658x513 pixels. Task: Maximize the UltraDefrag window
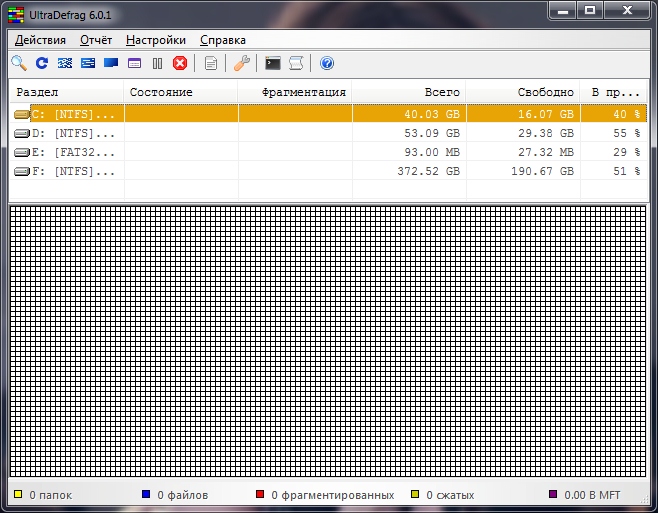pyautogui.click(x=590, y=10)
